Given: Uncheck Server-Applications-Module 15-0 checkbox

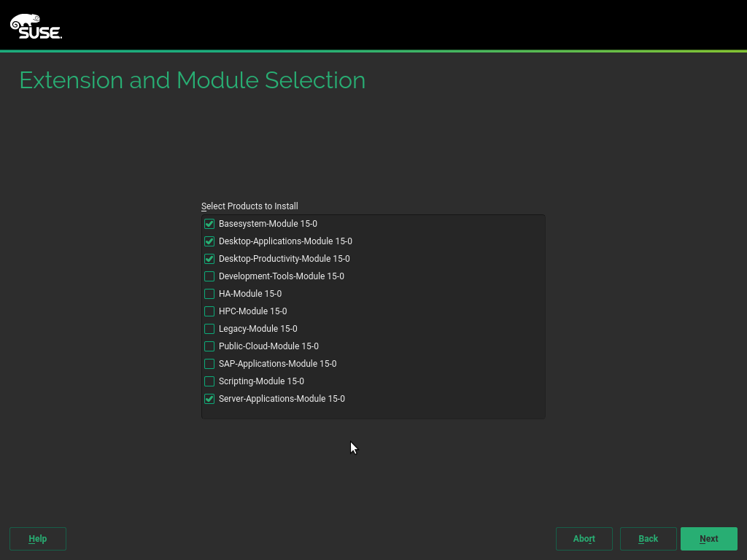Looking at the screenshot, I should coord(209,399).
